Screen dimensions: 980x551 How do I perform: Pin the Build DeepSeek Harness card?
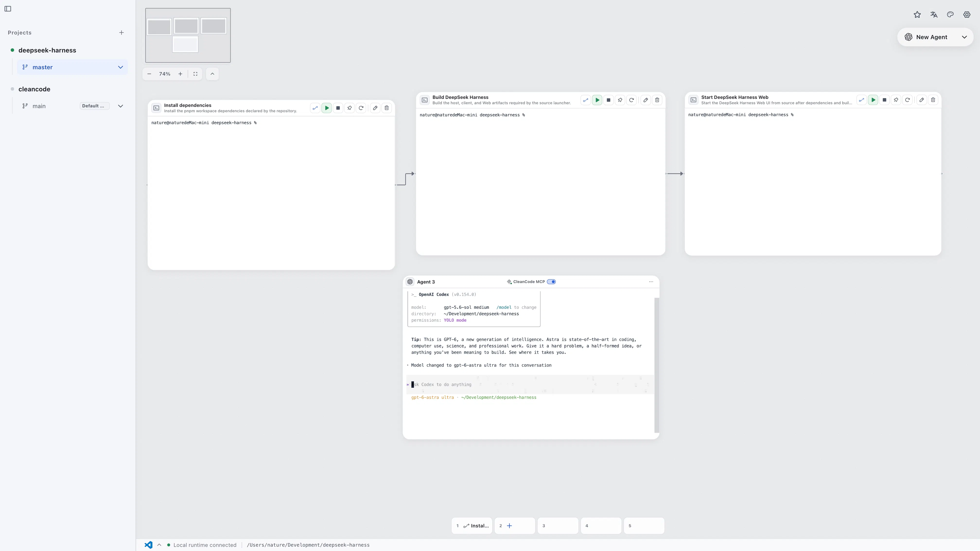[x=620, y=100]
